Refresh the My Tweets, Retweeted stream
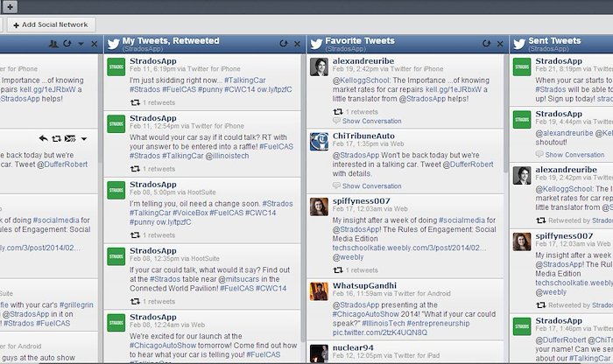Viewport: 613px width, 364px height. [x=284, y=44]
